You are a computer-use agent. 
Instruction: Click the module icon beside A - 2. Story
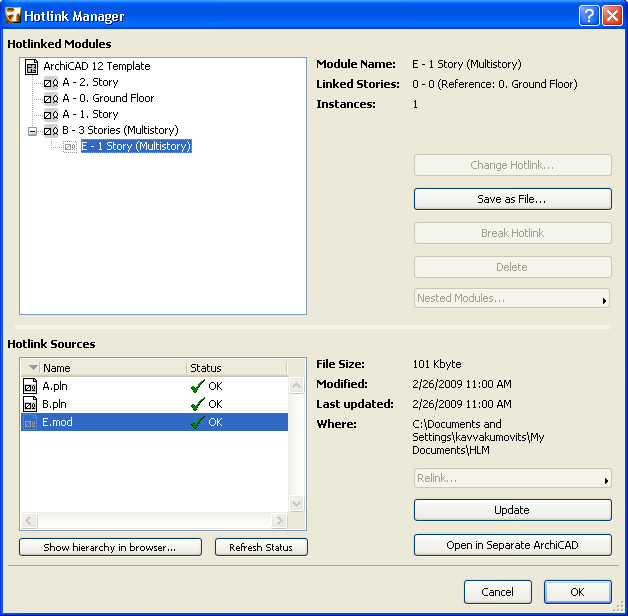[x=51, y=83]
